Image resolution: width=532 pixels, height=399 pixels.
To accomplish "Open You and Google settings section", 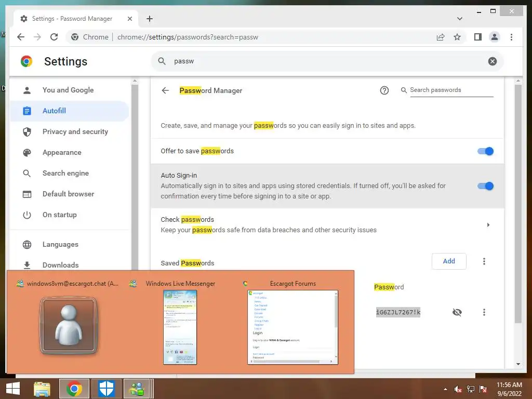I will 70,90.
